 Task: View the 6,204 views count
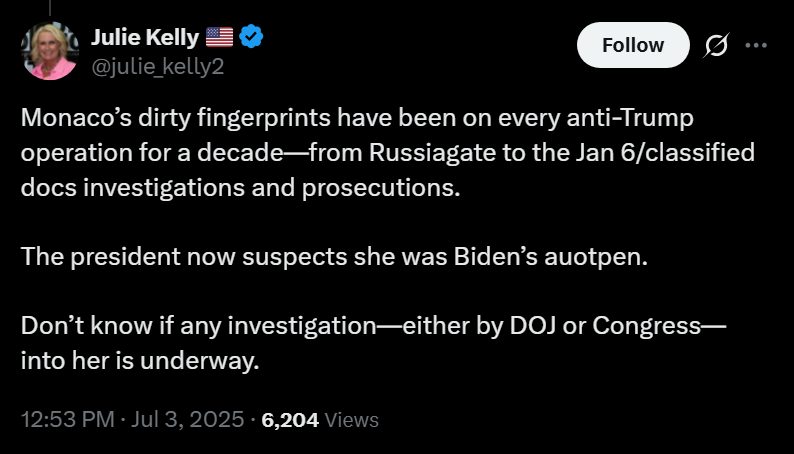[x=290, y=420]
